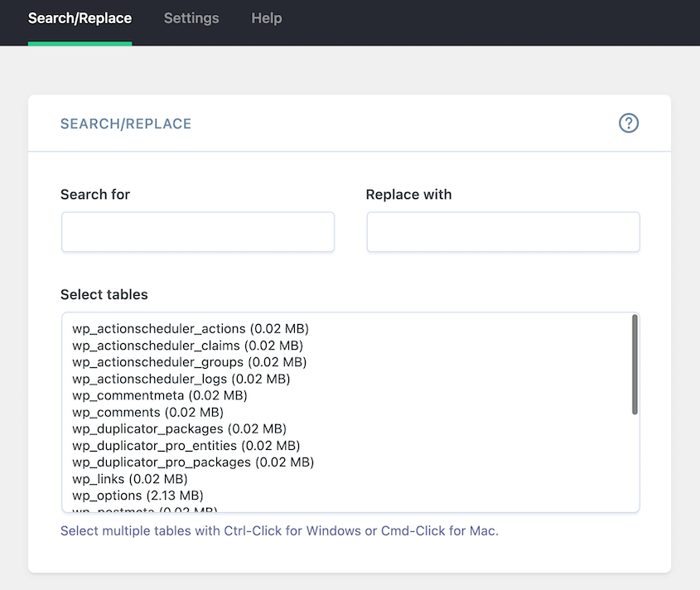
Task: Select the wp_actionscheduler_actions table
Action: tap(191, 329)
